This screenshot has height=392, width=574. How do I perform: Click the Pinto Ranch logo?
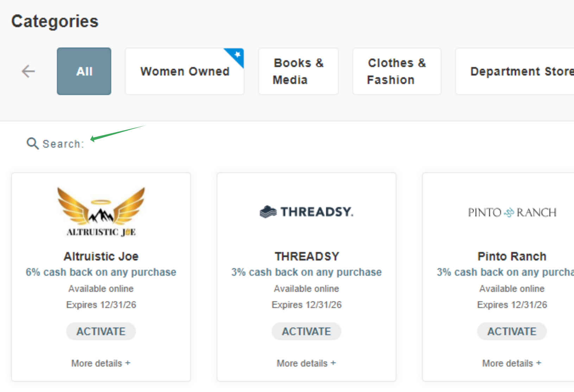(x=512, y=212)
